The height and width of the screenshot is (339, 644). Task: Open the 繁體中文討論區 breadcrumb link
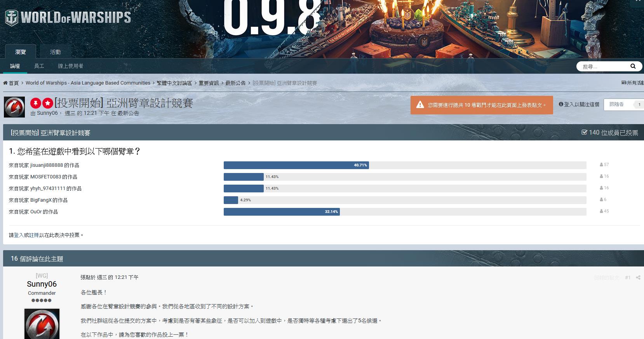click(x=174, y=83)
